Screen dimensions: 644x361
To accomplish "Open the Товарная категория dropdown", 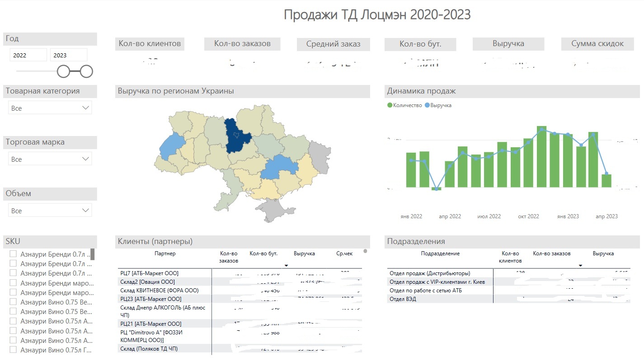I will pos(50,108).
